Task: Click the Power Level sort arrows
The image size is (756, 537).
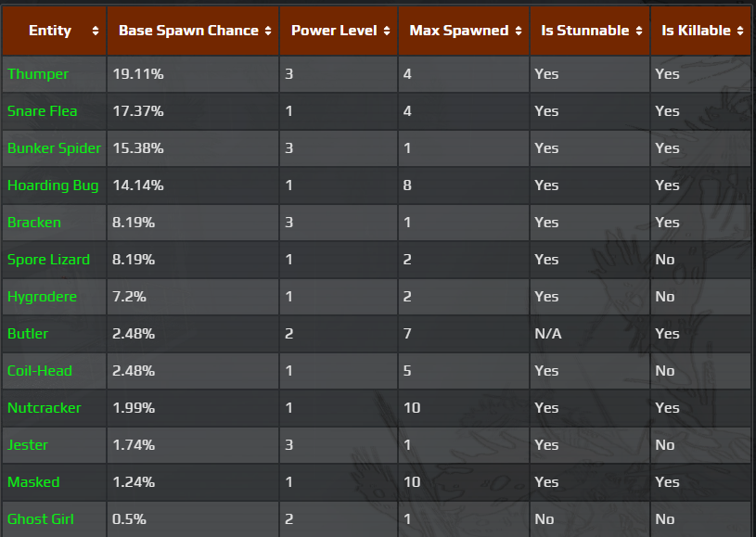Action: pos(386,31)
